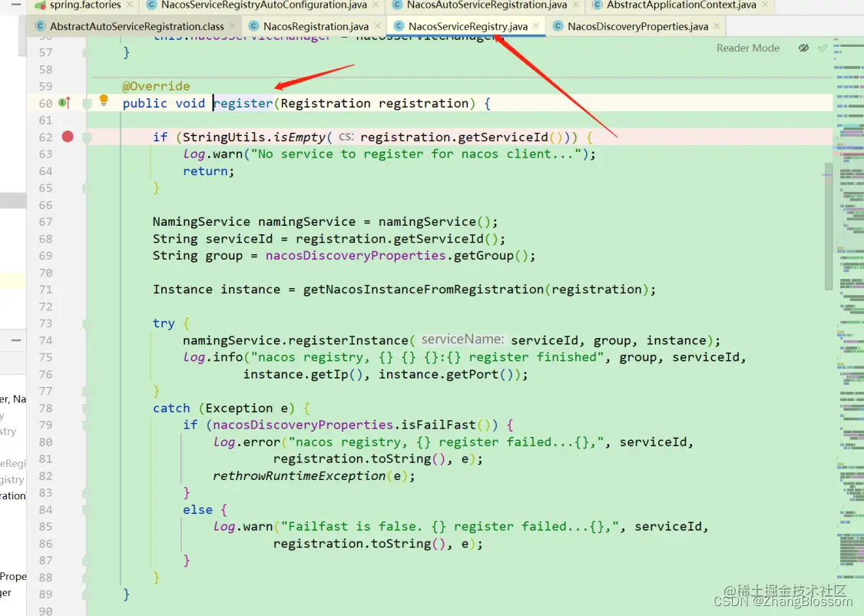Viewport: 864px width, 616px height.
Task: Click the return statement on line 64
Action: [208, 171]
